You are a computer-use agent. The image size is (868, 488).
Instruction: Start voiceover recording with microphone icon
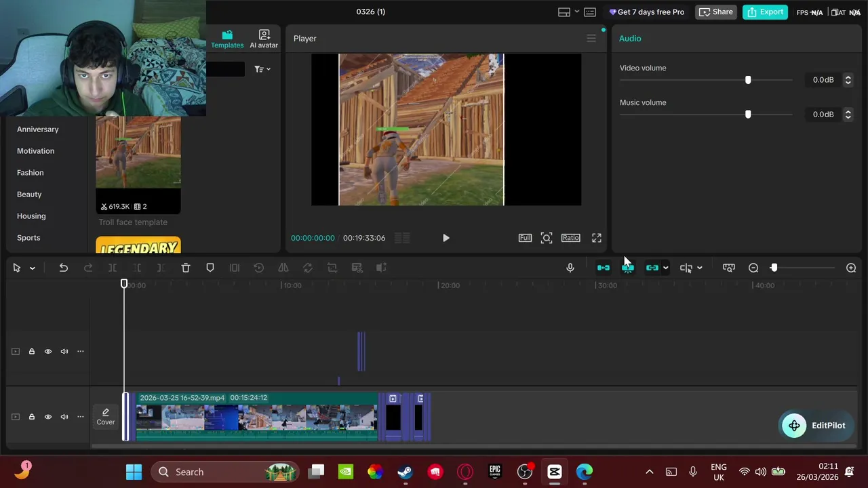pos(570,268)
